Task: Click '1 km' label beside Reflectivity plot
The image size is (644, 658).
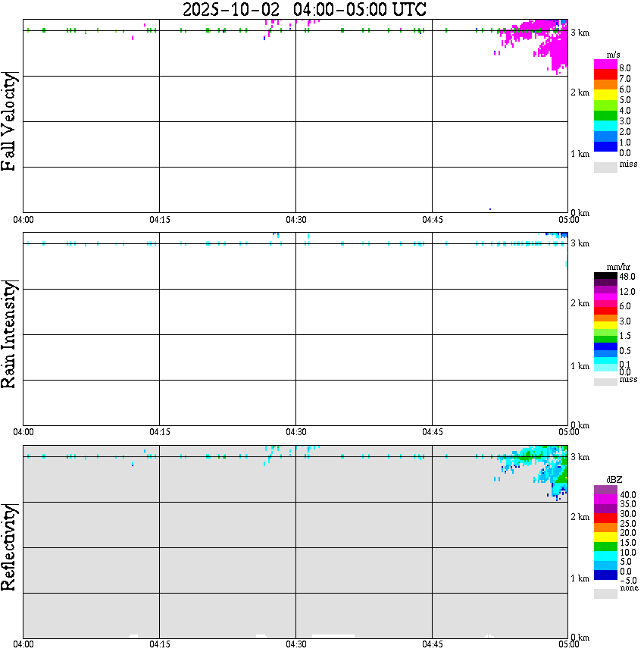Action: 580,578
